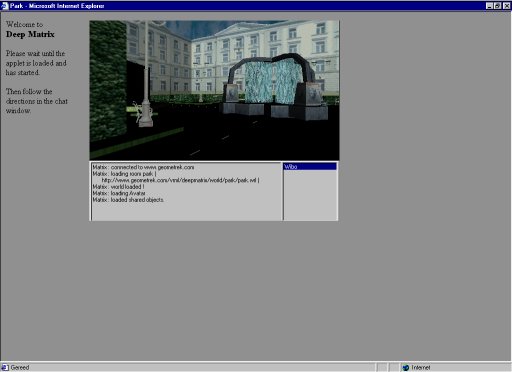Image resolution: width=512 pixels, height=372 pixels.
Task: Restore down the Internet Explorer window
Action: [x=497, y=6]
